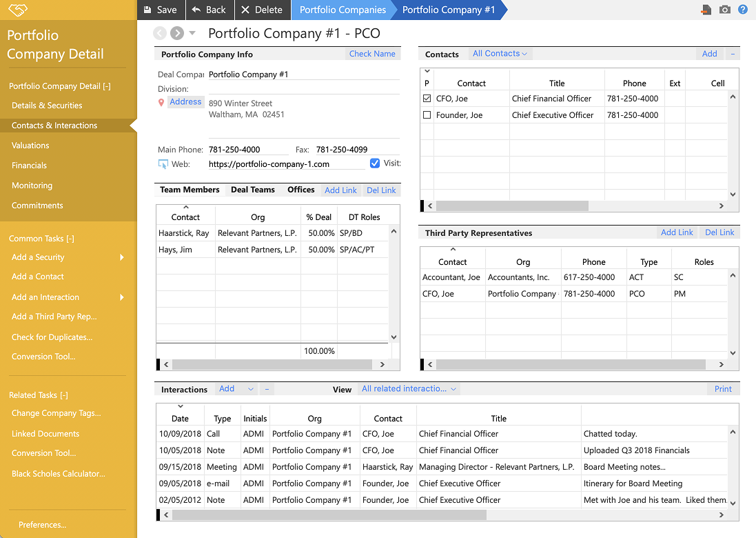This screenshot has width=756, height=538.
Task: Open Preferences in the sidebar
Action: (x=43, y=524)
